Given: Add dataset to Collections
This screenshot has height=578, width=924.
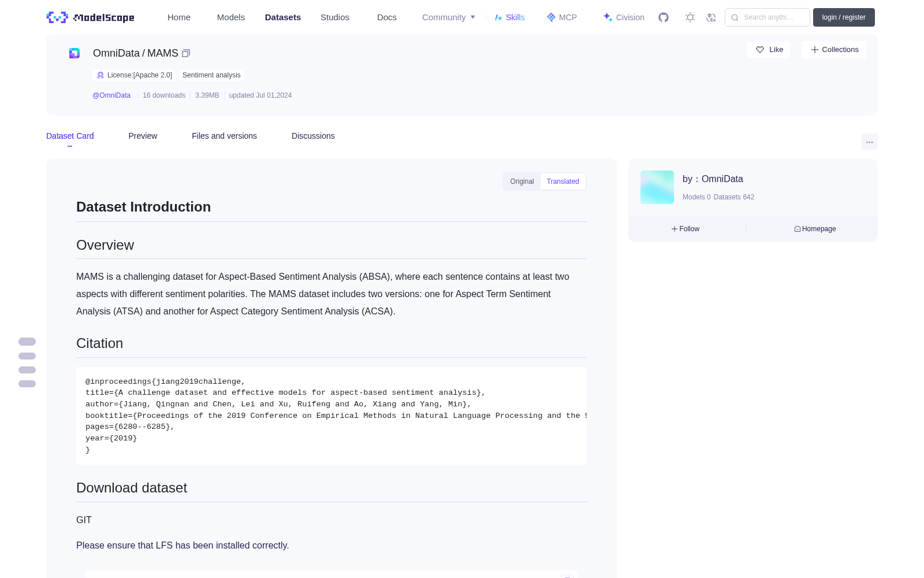Looking at the screenshot, I should click(834, 50).
